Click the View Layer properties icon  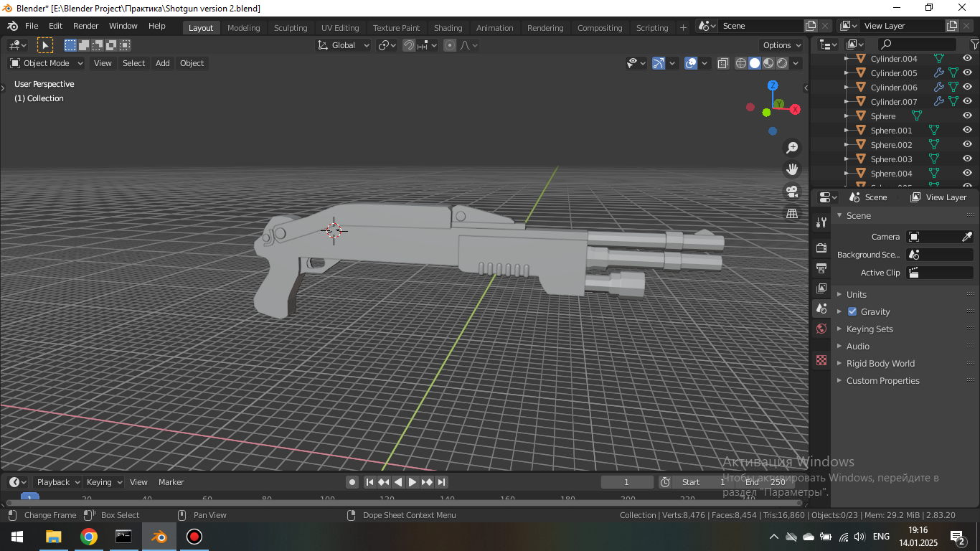pyautogui.click(x=820, y=288)
